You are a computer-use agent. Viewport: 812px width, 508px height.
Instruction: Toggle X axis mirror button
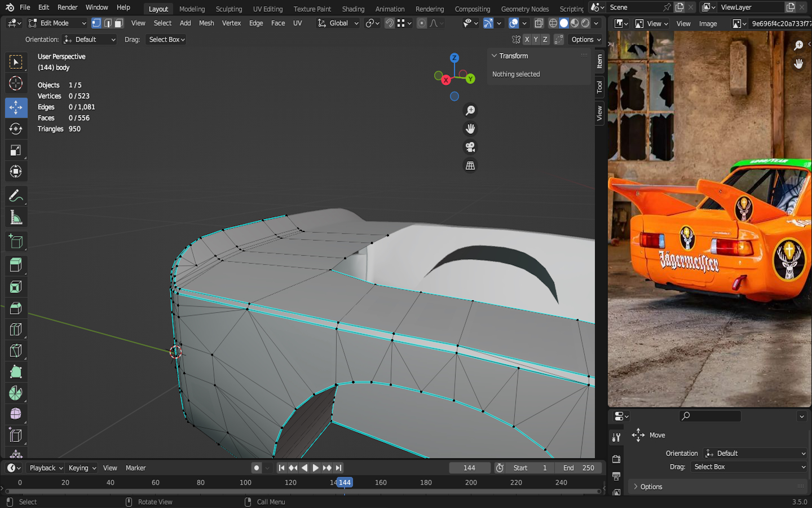point(527,40)
